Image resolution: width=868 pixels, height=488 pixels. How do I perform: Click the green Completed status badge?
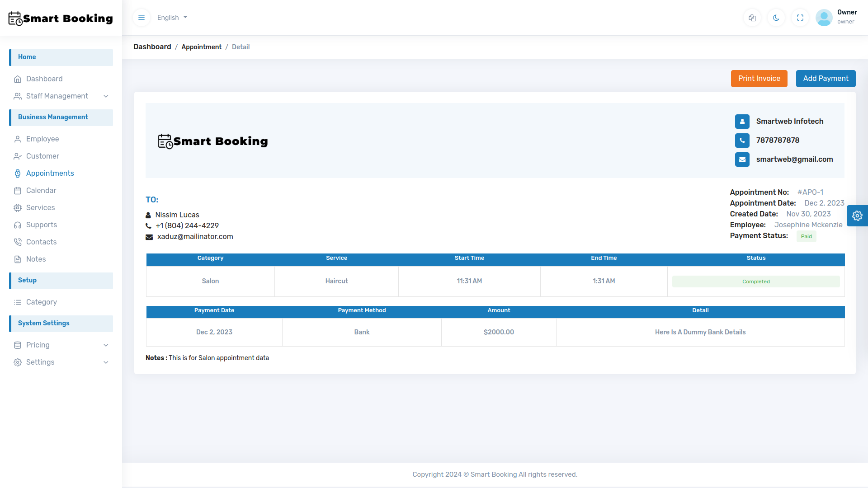[x=756, y=281]
